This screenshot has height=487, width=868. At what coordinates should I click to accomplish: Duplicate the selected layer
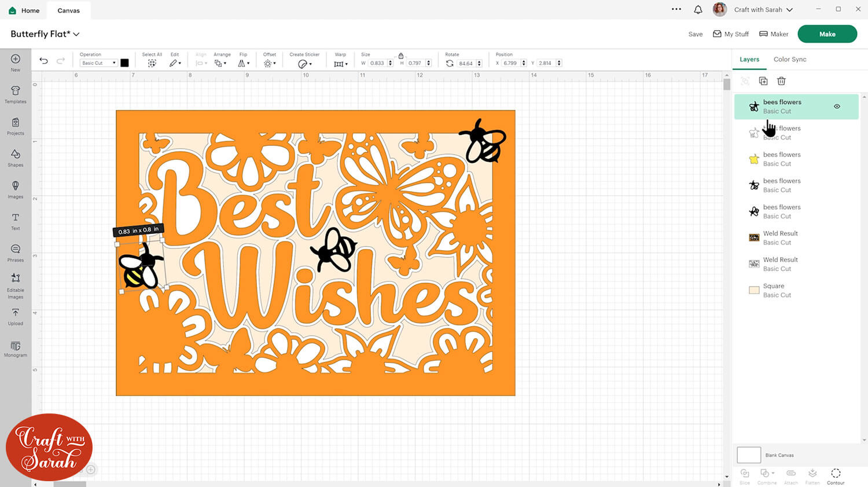763,81
